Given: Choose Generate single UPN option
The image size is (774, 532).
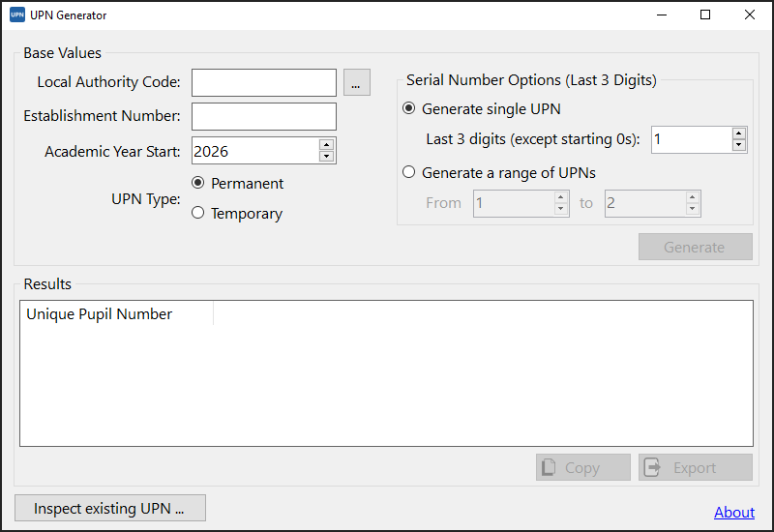Looking at the screenshot, I should (481, 108).
